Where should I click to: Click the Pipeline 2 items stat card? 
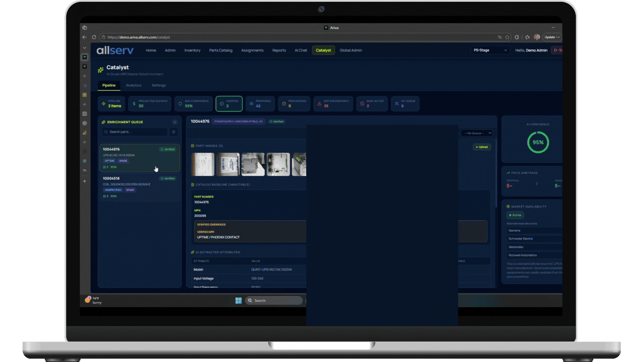112,104
